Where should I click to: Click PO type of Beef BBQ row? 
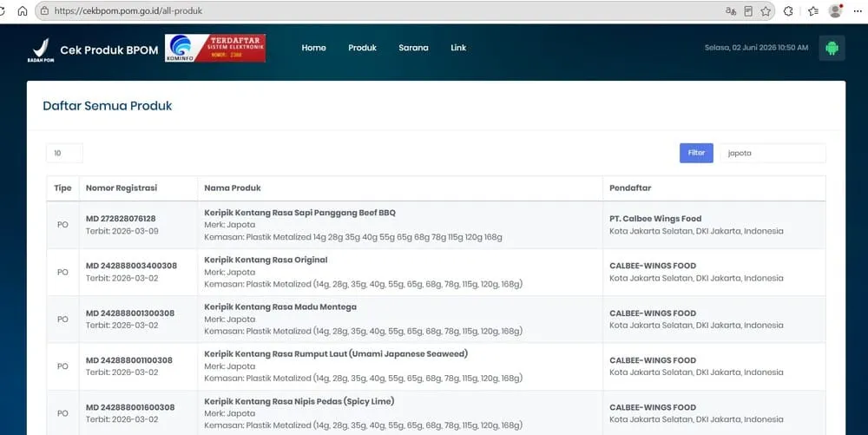[62, 225]
